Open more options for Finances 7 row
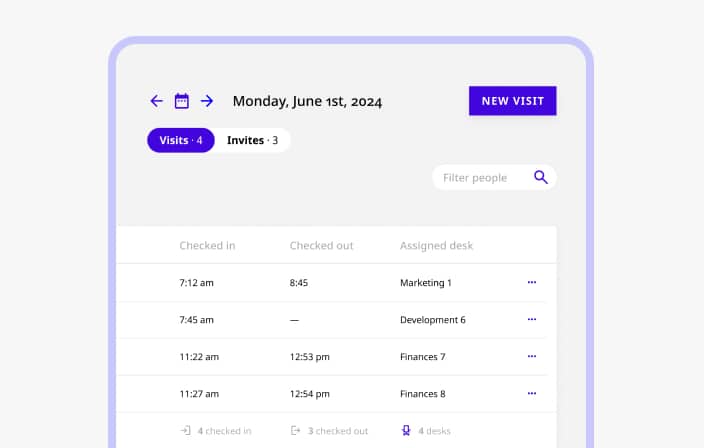 pos(531,357)
